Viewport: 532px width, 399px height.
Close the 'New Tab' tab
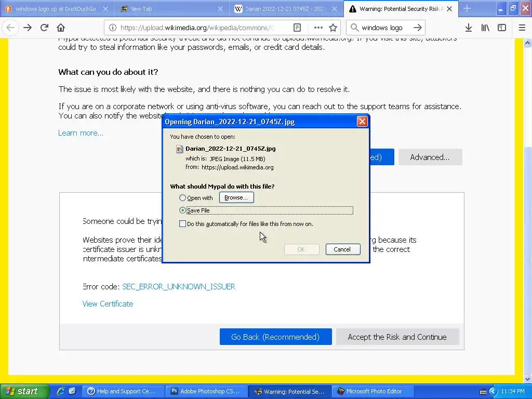(x=220, y=9)
